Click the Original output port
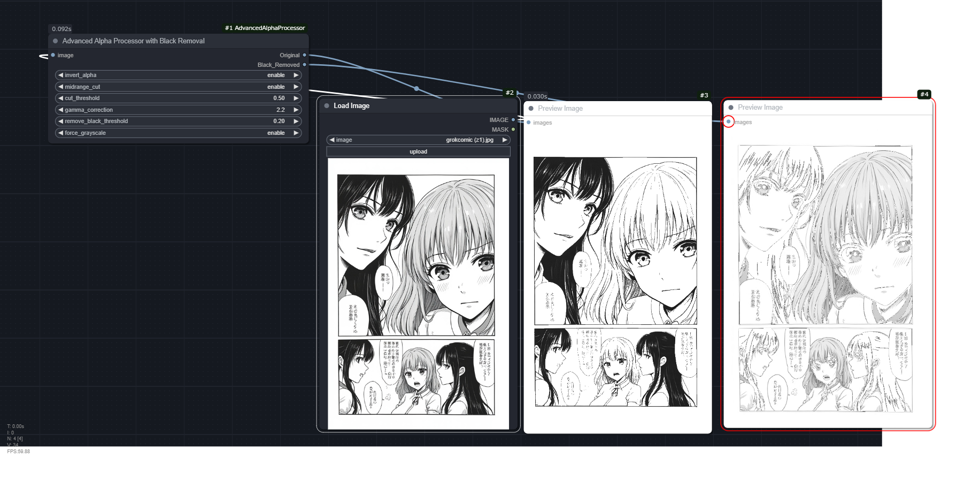 305,55
